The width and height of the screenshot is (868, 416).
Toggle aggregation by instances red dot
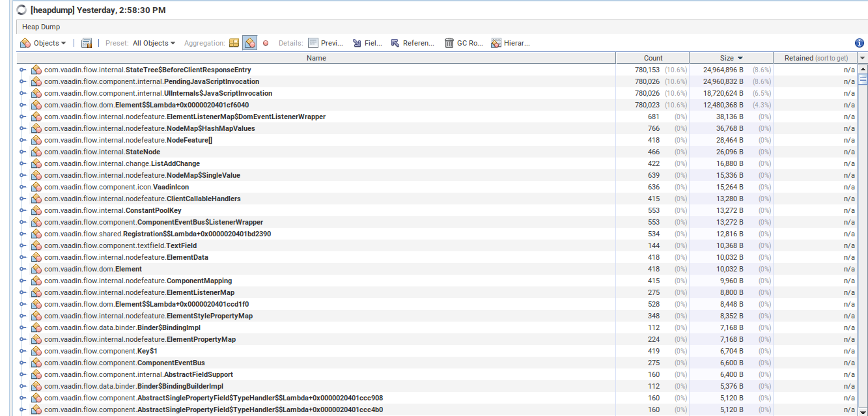(266, 43)
